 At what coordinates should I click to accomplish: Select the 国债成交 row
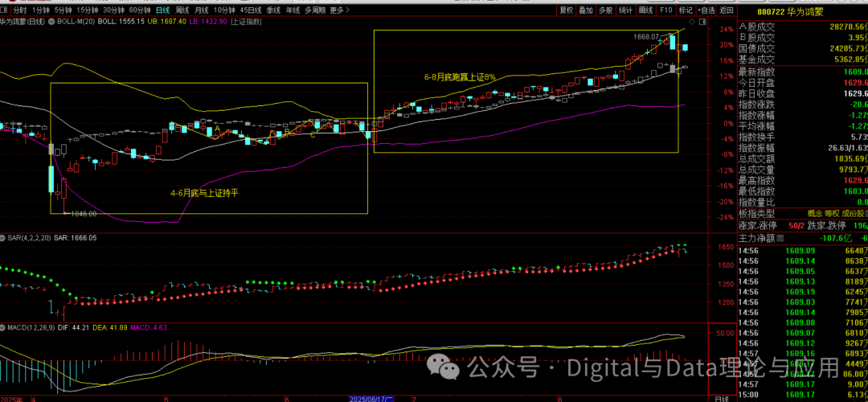pyautogui.click(x=803, y=48)
